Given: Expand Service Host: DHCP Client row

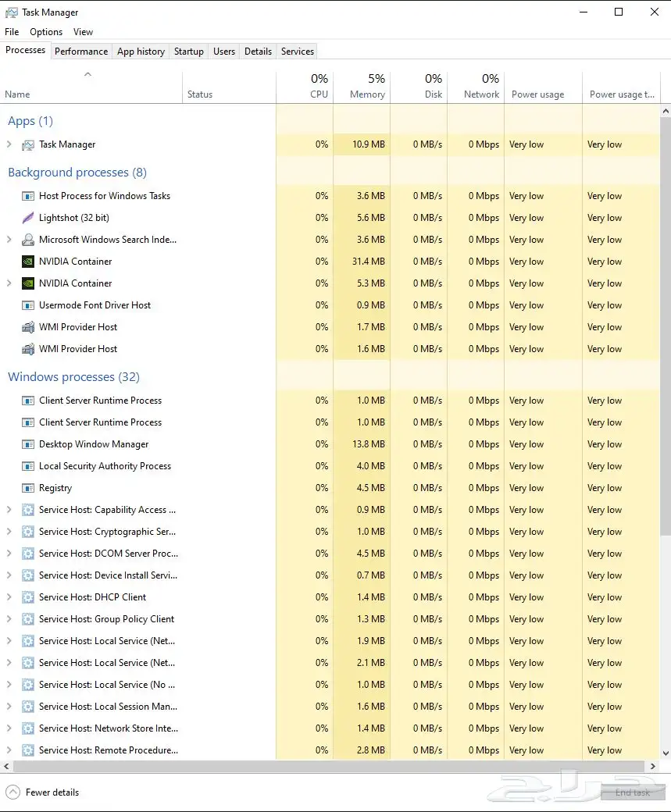Looking at the screenshot, I should tap(9, 597).
